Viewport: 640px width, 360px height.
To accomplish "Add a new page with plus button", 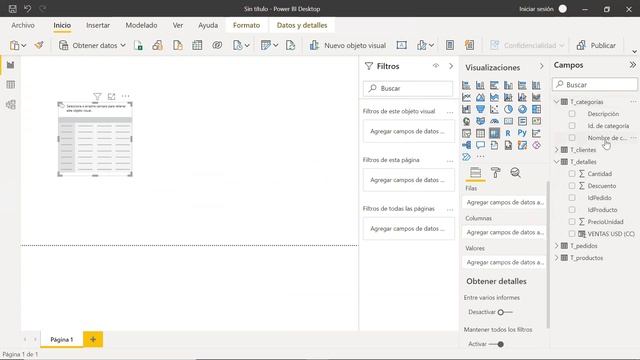I will pyautogui.click(x=93, y=339).
